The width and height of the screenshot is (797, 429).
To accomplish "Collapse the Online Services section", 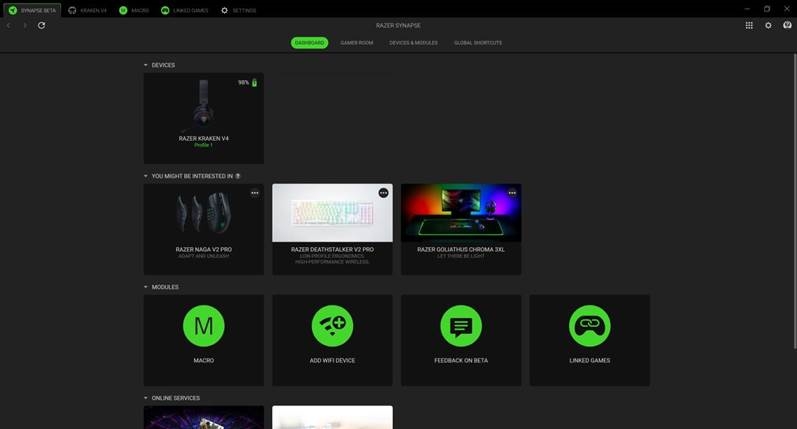I will [x=145, y=397].
